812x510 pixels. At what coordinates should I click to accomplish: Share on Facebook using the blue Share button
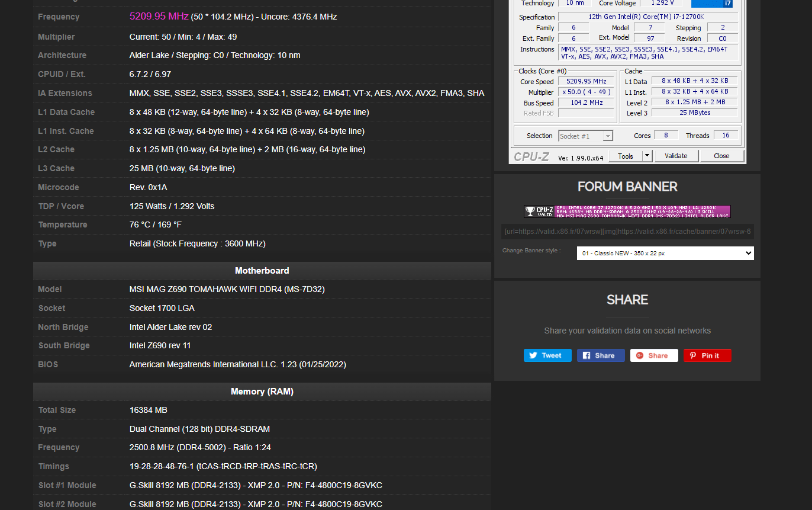[x=601, y=355]
